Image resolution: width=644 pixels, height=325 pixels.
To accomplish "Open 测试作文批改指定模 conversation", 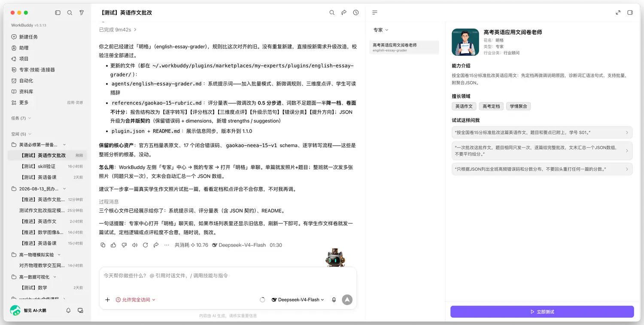I will coord(47,211).
